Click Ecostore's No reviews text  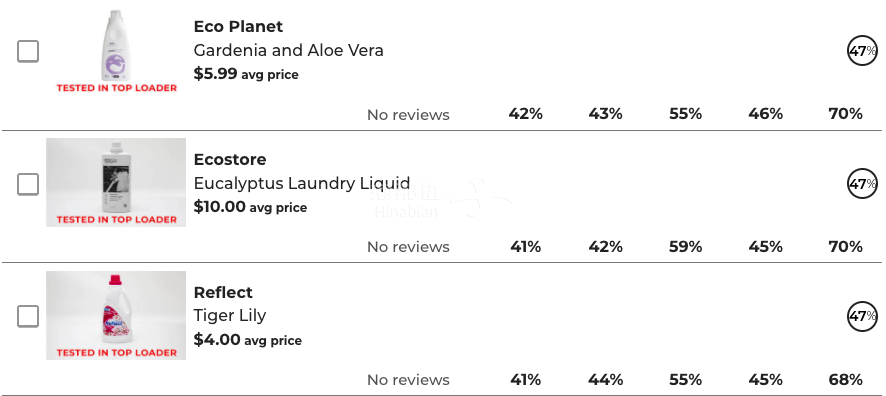click(x=409, y=247)
